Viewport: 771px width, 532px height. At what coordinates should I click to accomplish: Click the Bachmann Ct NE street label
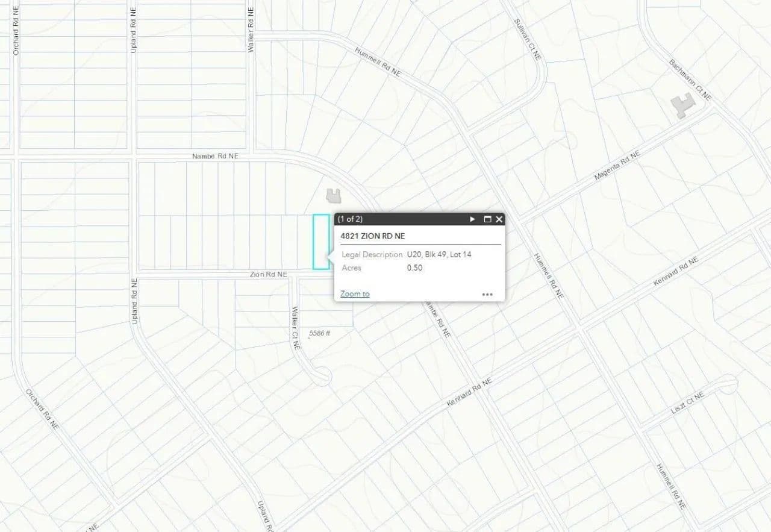pos(690,80)
